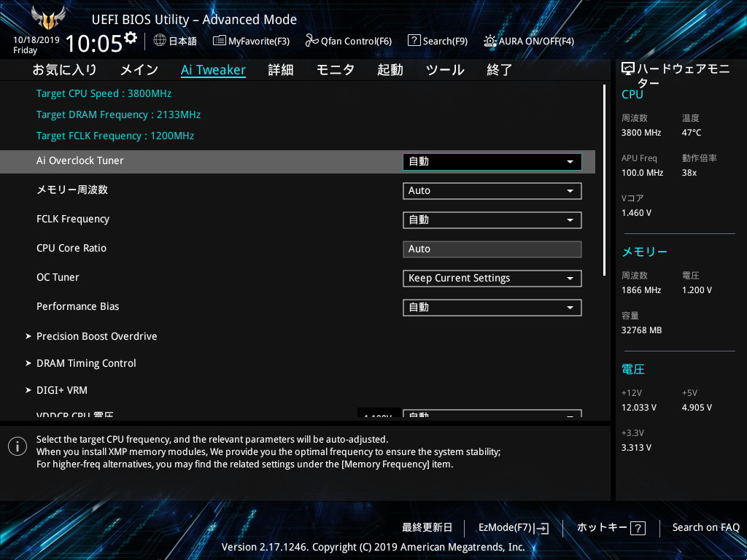747x560 pixels.
Task: Open the Ai Overclock Tuner dropdown
Action: [492, 162]
